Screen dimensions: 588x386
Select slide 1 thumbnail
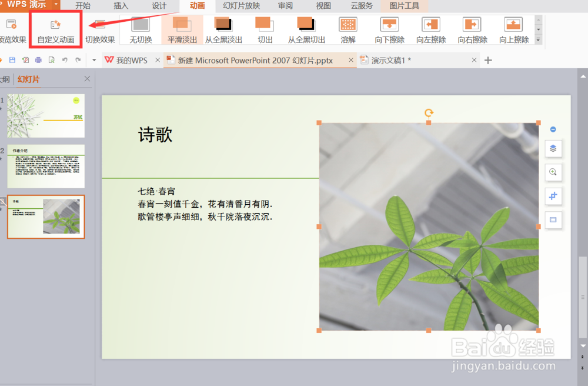46,115
